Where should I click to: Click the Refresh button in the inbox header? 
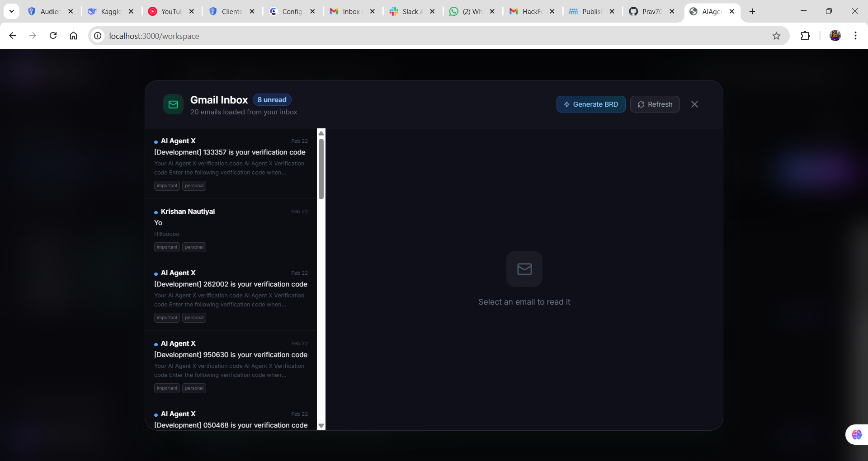(655, 104)
